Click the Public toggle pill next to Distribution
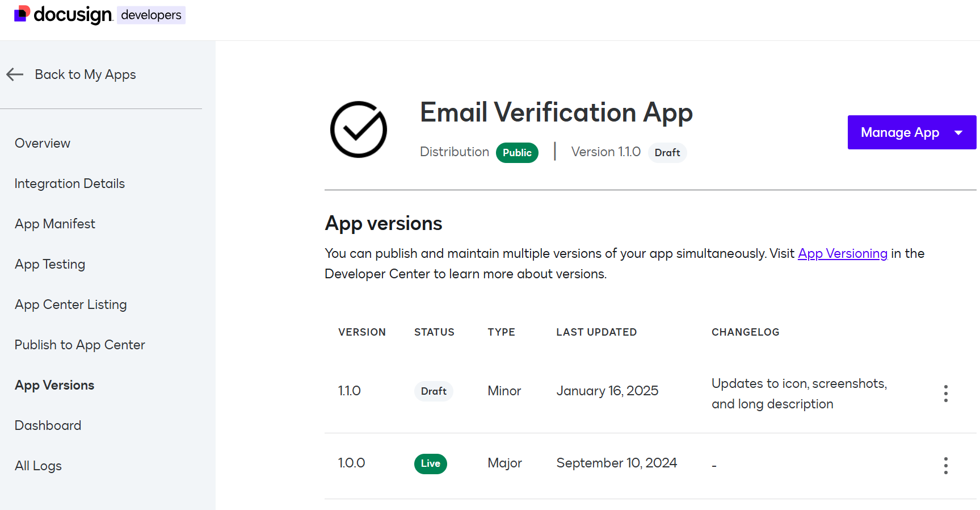The height and width of the screenshot is (510, 980). click(517, 152)
